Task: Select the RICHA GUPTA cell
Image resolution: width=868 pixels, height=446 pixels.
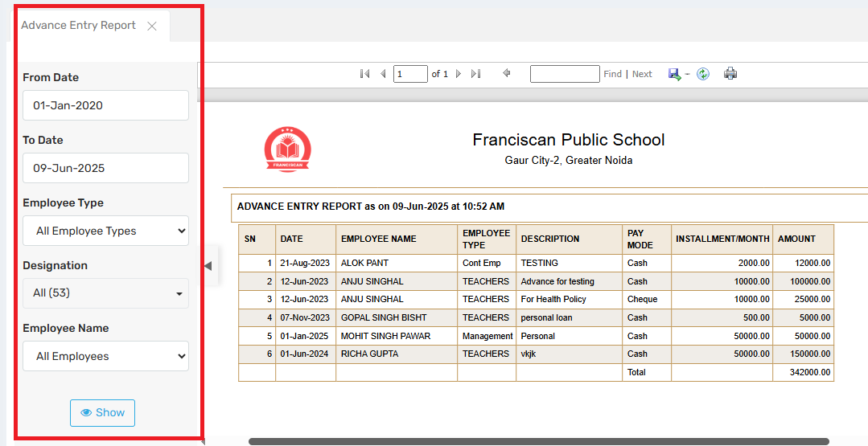Action: coord(397,354)
